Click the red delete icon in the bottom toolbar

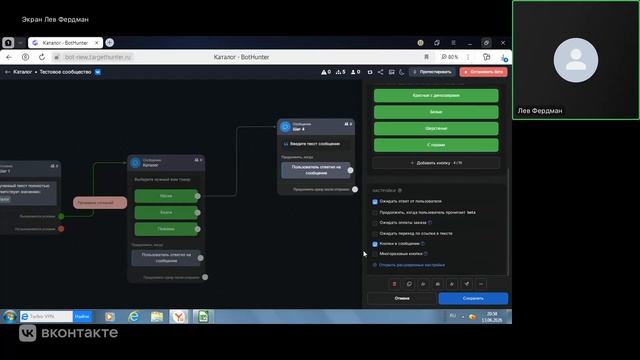[394, 284]
